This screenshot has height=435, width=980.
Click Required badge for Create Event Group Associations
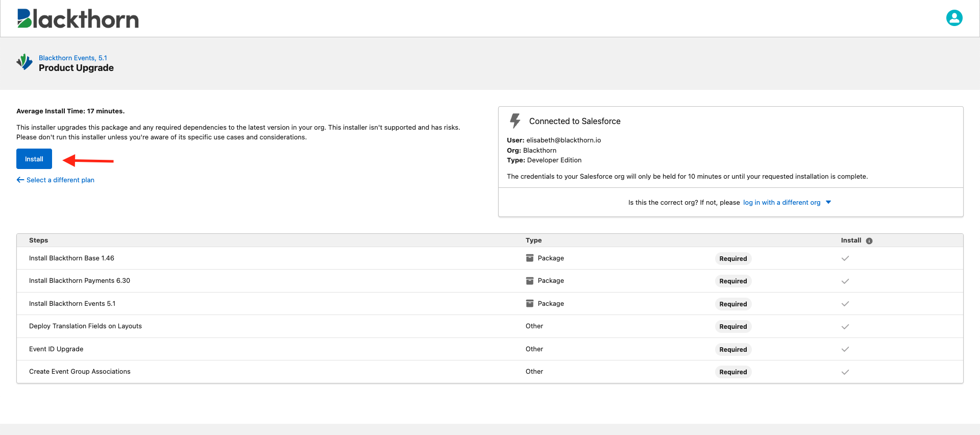point(733,372)
